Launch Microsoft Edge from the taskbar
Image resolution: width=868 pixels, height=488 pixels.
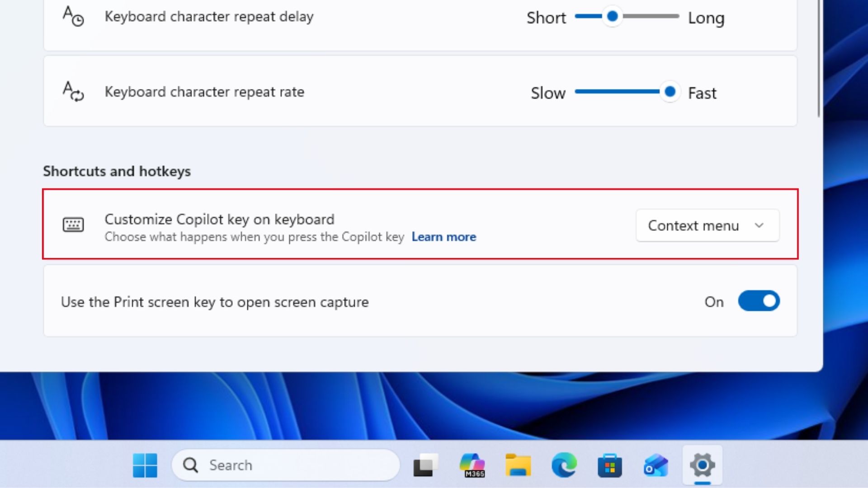tap(564, 465)
